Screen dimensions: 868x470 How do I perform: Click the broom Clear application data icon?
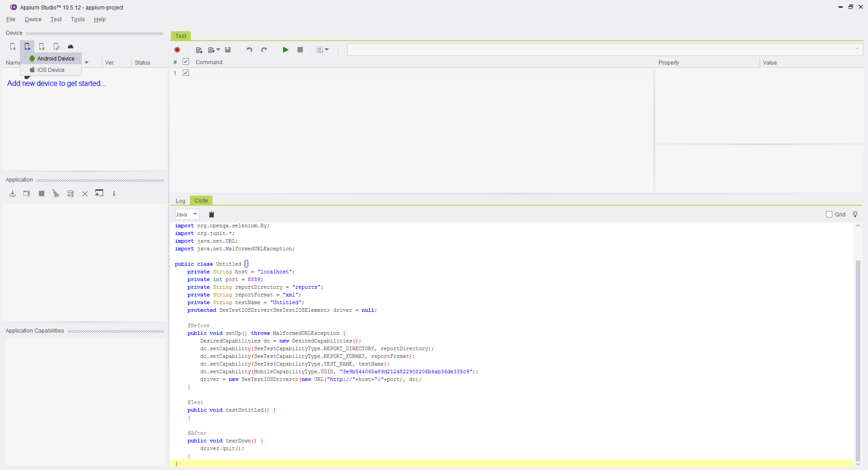click(56, 193)
